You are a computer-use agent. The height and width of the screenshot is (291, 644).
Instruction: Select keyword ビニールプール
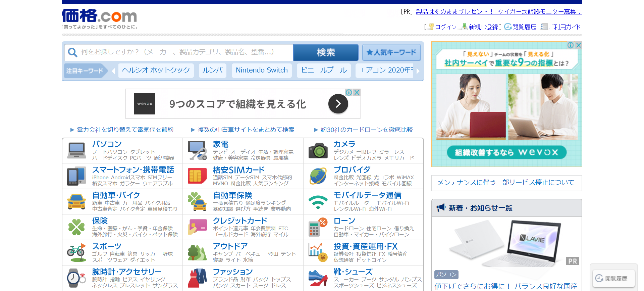point(324,70)
